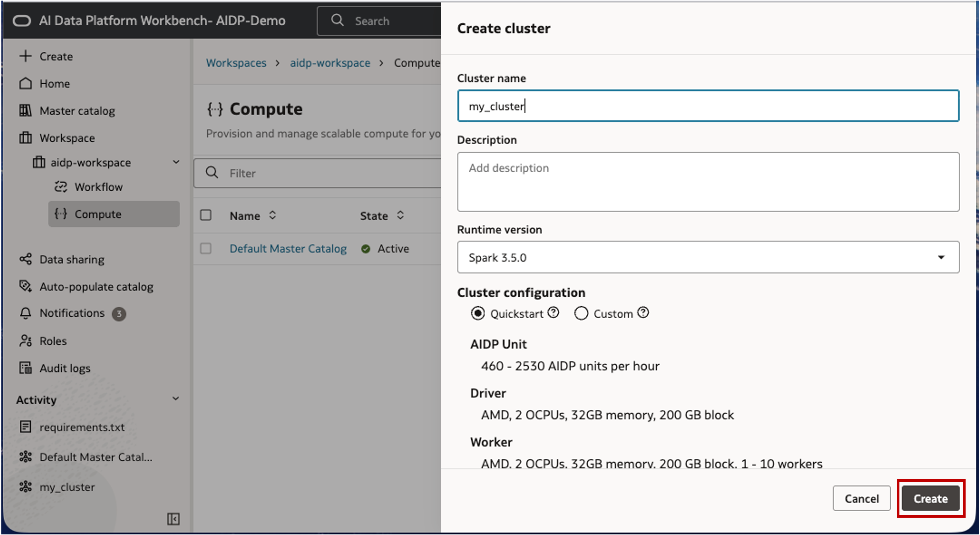The height and width of the screenshot is (535, 980).
Task: Click the Data sharing icon
Action: click(26, 259)
